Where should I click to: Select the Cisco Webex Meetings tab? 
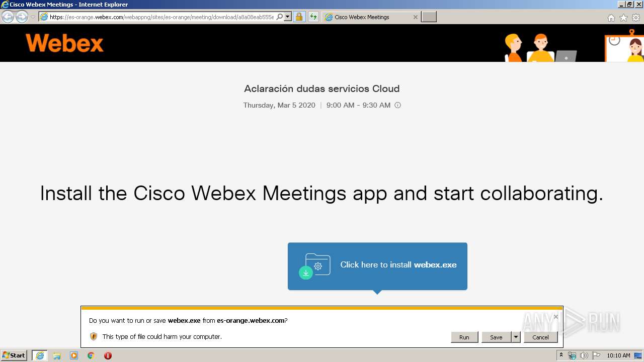371,17
